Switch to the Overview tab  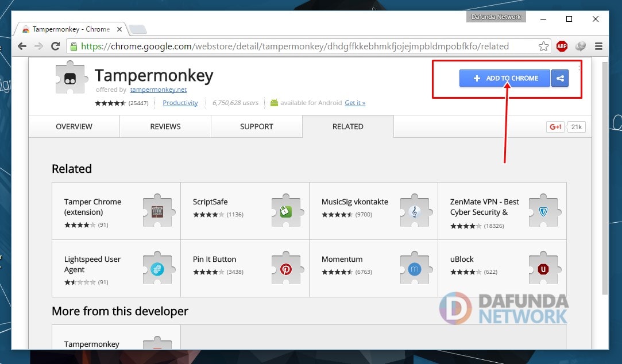(74, 126)
